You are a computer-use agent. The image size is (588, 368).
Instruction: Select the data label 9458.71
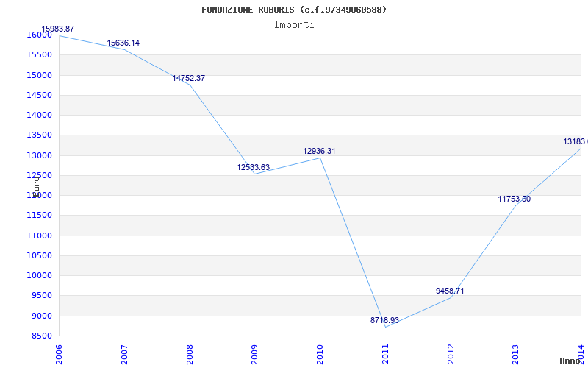coord(450,291)
